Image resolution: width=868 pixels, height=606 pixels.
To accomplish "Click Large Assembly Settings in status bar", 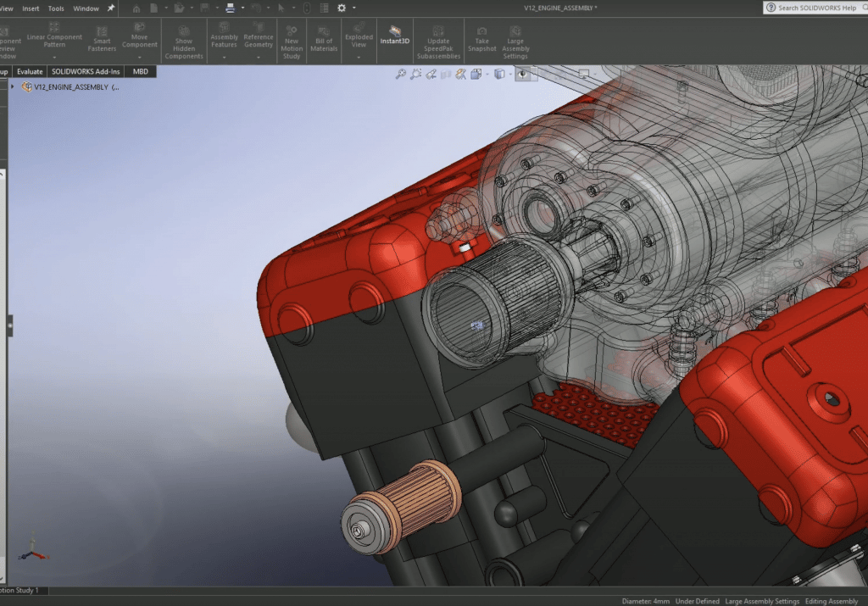I will tap(762, 601).
